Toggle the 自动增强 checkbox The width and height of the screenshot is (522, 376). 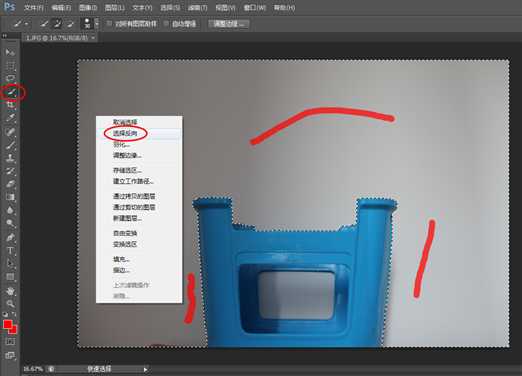[166, 24]
